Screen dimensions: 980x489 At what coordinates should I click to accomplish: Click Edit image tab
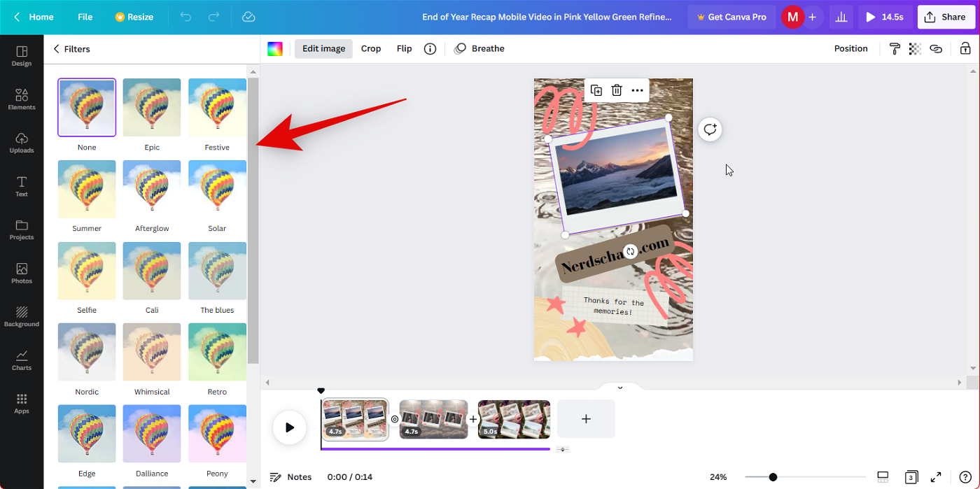pyautogui.click(x=323, y=48)
